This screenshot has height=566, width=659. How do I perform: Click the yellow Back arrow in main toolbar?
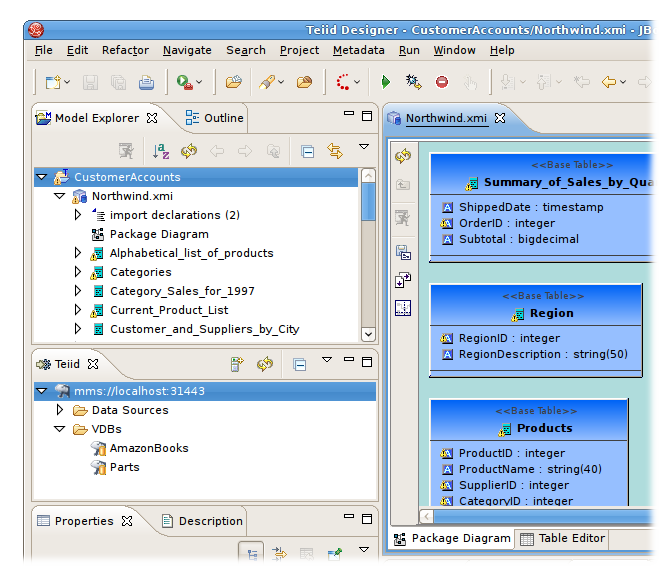point(609,82)
